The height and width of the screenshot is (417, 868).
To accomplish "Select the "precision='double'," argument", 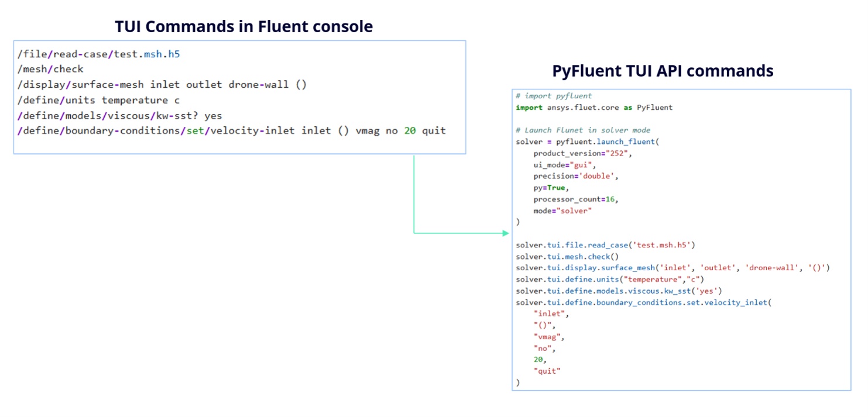I will [576, 176].
